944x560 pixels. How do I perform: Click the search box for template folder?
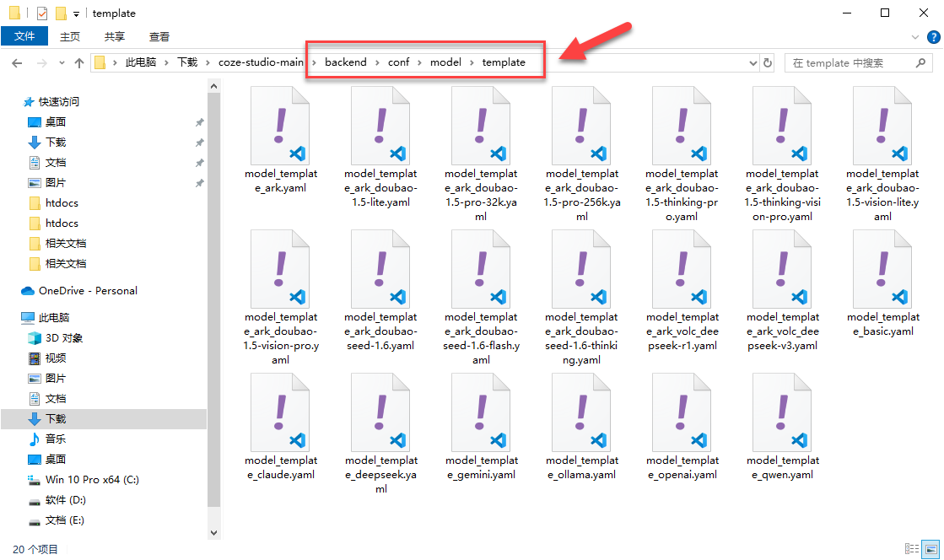coord(852,62)
